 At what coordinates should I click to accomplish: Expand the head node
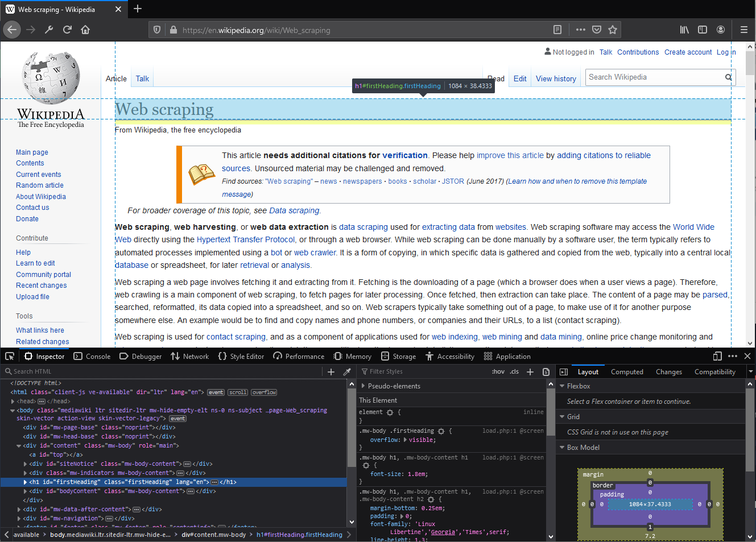point(13,401)
